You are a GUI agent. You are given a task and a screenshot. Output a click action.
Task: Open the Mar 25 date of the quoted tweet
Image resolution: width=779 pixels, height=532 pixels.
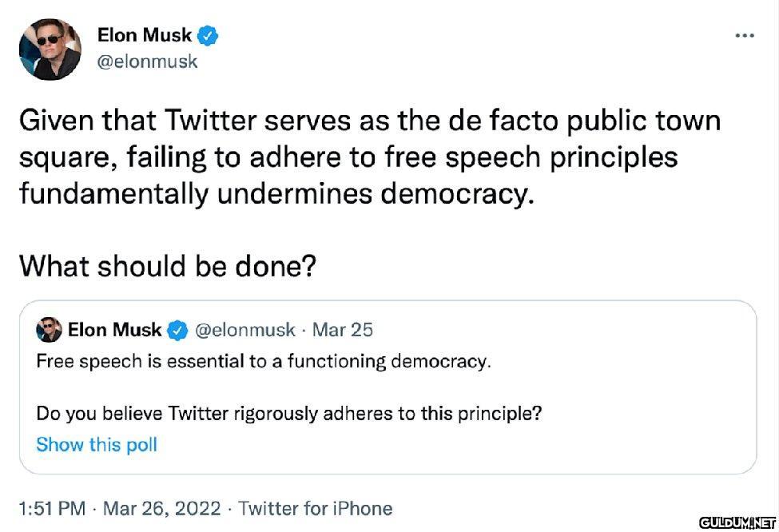click(x=342, y=330)
